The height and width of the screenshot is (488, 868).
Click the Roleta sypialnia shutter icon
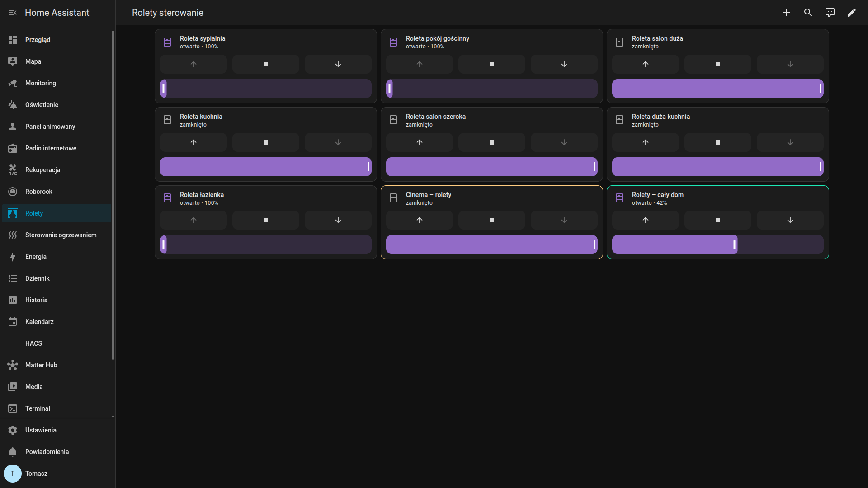coord(167,42)
